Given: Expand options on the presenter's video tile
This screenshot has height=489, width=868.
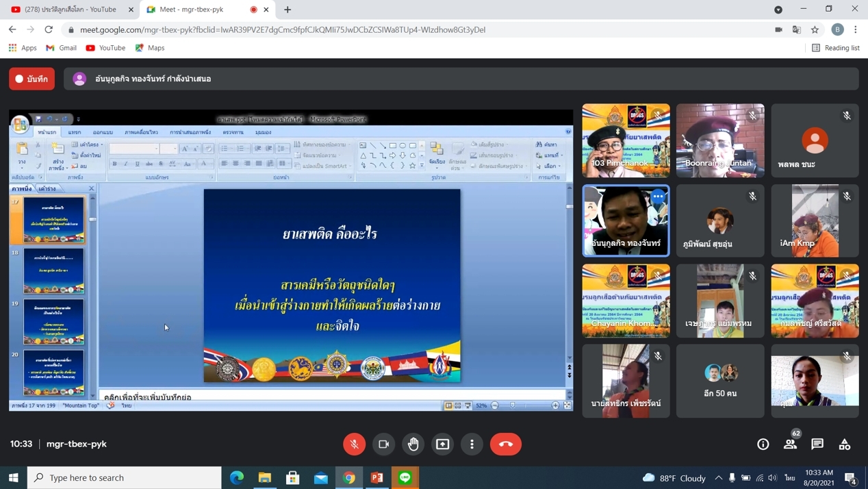Looking at the screenshot, I should click(x=658, y=197).
